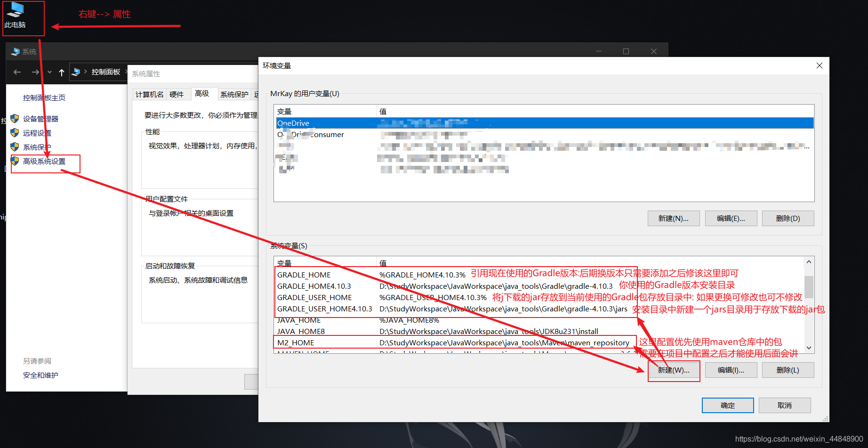868x448 pixels.
Task: Click 值 column header in user variables
Action: click(595, 111)
